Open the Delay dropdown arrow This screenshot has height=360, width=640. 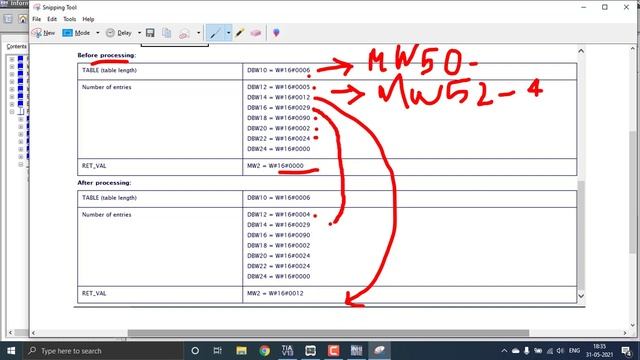point(139,33)
